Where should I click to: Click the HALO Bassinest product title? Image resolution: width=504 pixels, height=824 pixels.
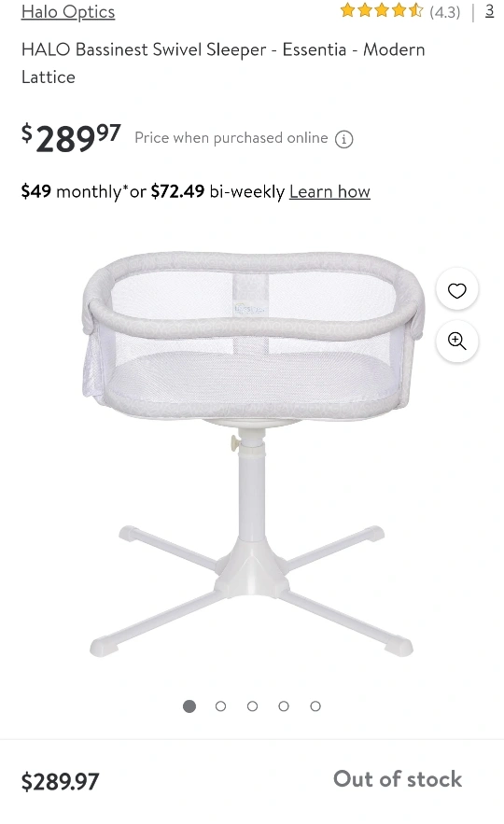[x=223, y=63]
